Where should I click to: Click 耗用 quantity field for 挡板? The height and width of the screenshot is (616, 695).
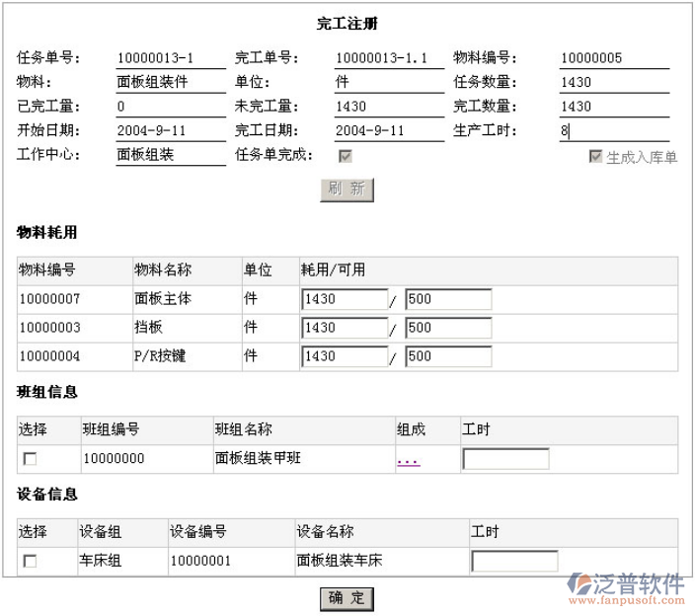coord(345,328)
